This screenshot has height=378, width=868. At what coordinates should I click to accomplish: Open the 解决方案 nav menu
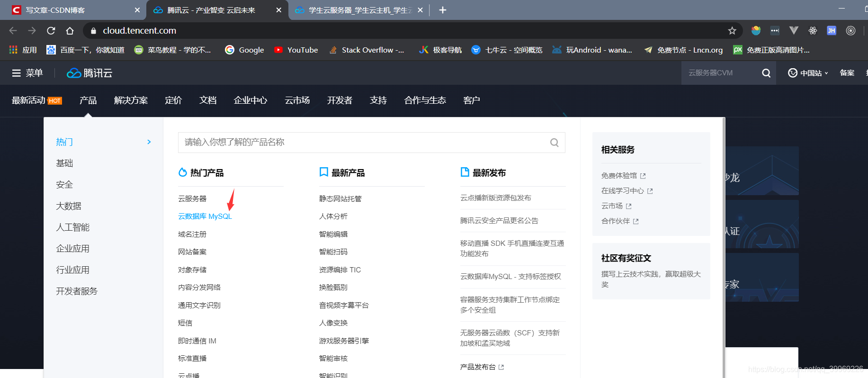tap(131, 100)
